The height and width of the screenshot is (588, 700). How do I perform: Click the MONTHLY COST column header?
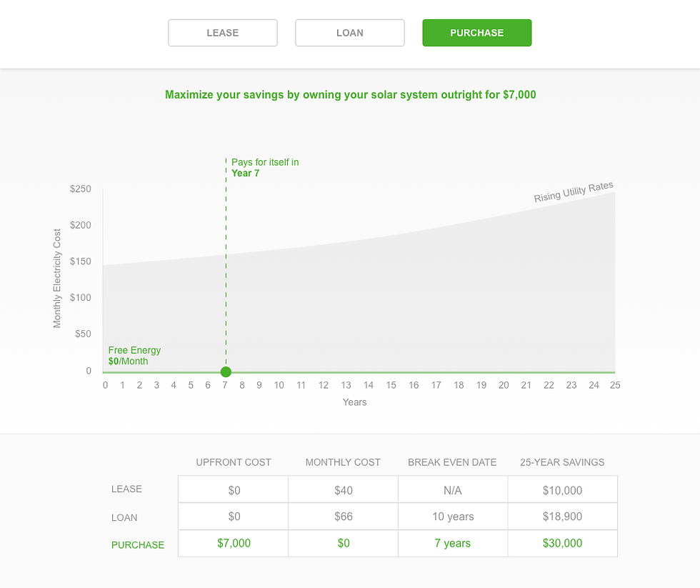point(343,462)
